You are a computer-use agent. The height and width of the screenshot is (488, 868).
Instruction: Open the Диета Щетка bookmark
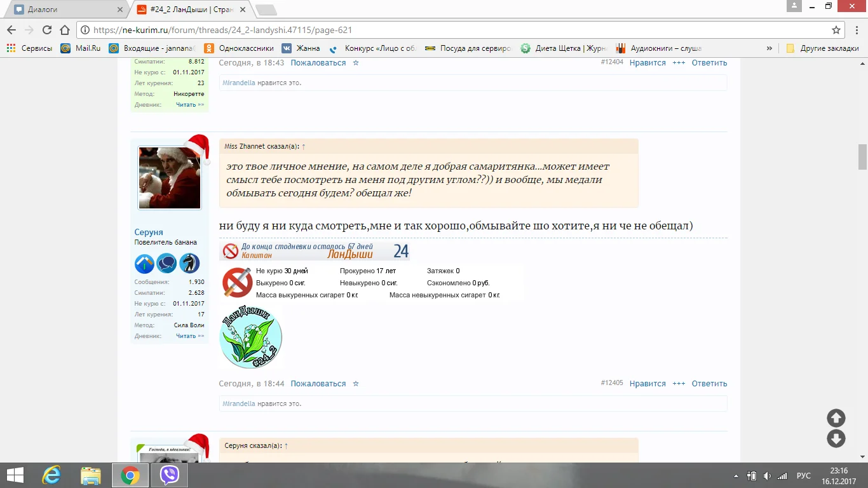[x=563, y=48]
